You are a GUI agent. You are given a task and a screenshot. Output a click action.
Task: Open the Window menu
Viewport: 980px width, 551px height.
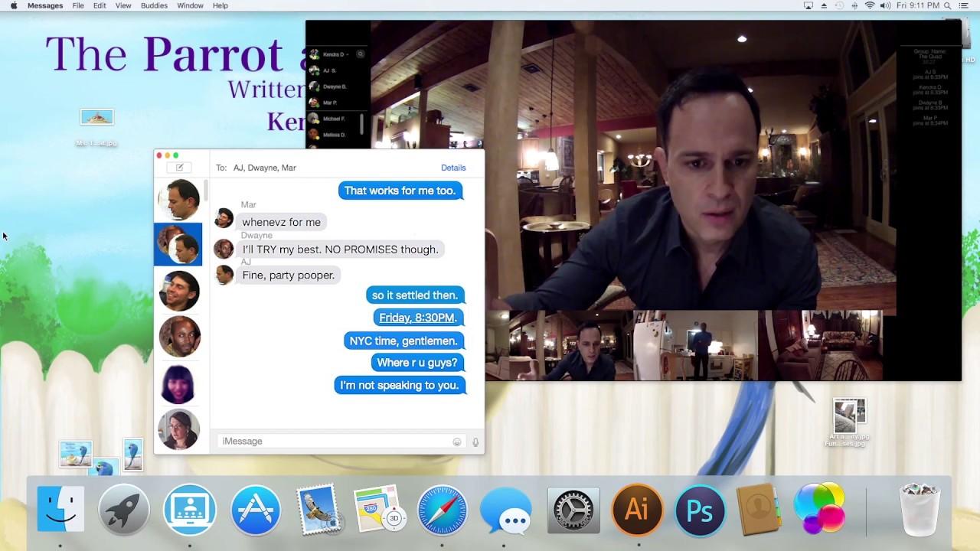pos(190,5)
